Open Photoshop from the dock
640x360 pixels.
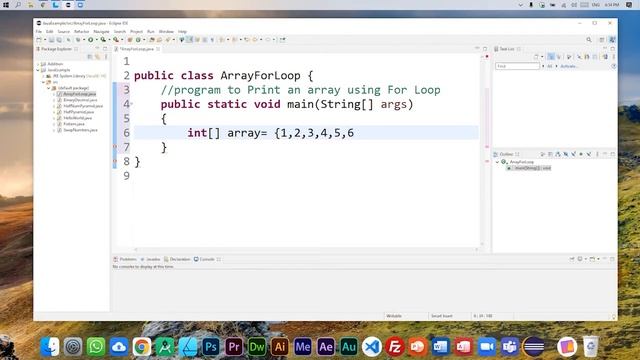pyautogui.click(x=211, y=347)
